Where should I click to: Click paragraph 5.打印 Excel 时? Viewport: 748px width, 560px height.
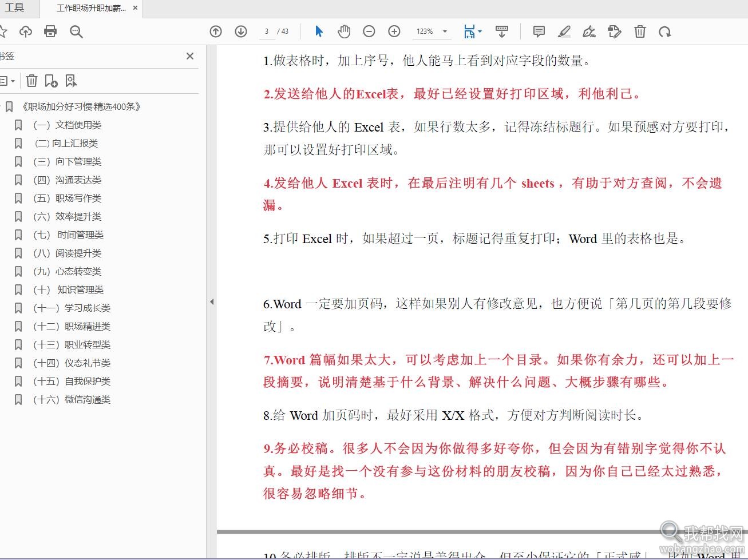click(x=474, y=239)
